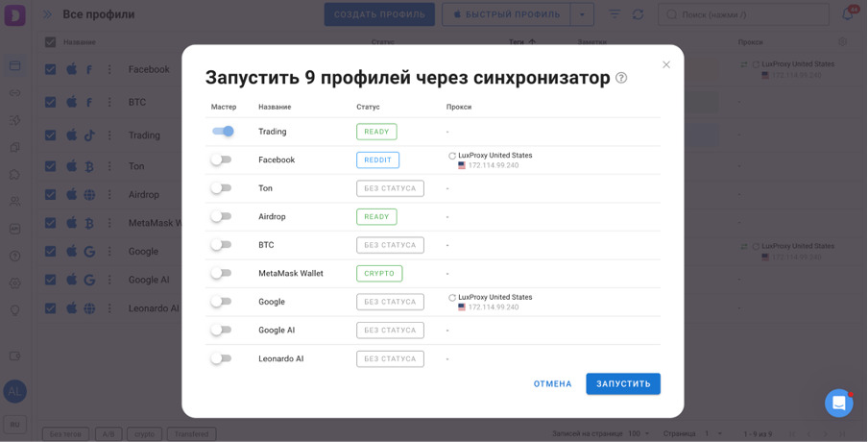Click CRYPTO status of MetaMask Wallet
The width and height of the screenshot is (868, 442).
pos(379,274)
